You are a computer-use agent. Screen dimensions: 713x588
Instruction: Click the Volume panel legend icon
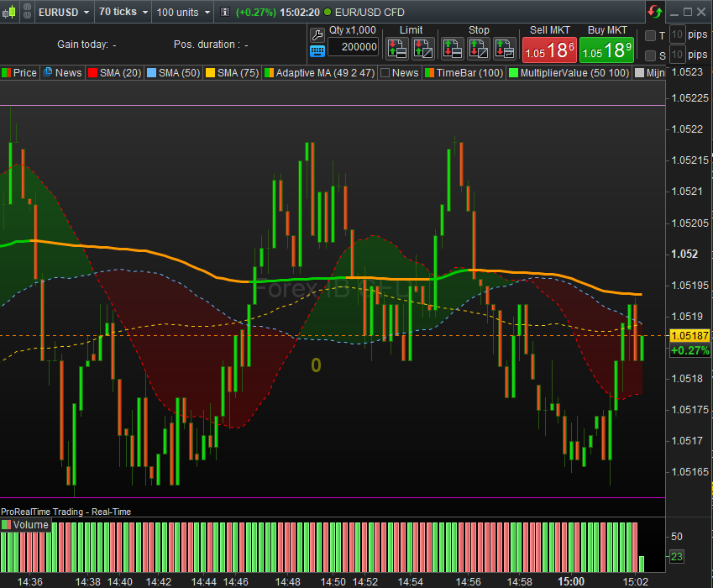(7, 525)
